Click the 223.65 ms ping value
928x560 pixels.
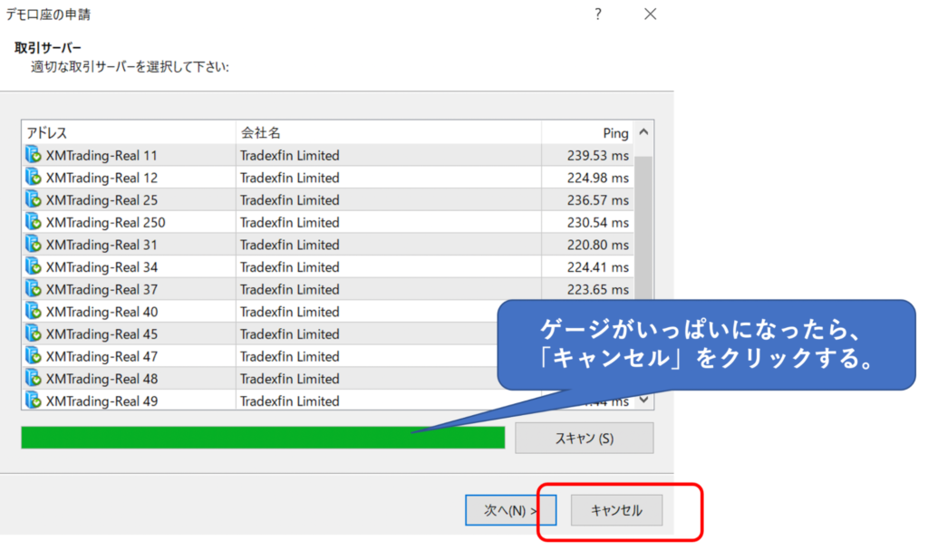(598, 289)
